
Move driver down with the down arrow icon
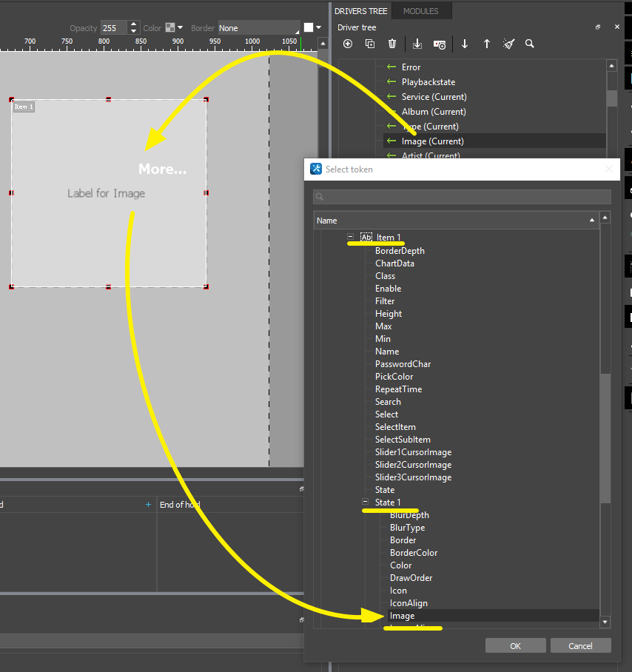click(x=465, y=44)
